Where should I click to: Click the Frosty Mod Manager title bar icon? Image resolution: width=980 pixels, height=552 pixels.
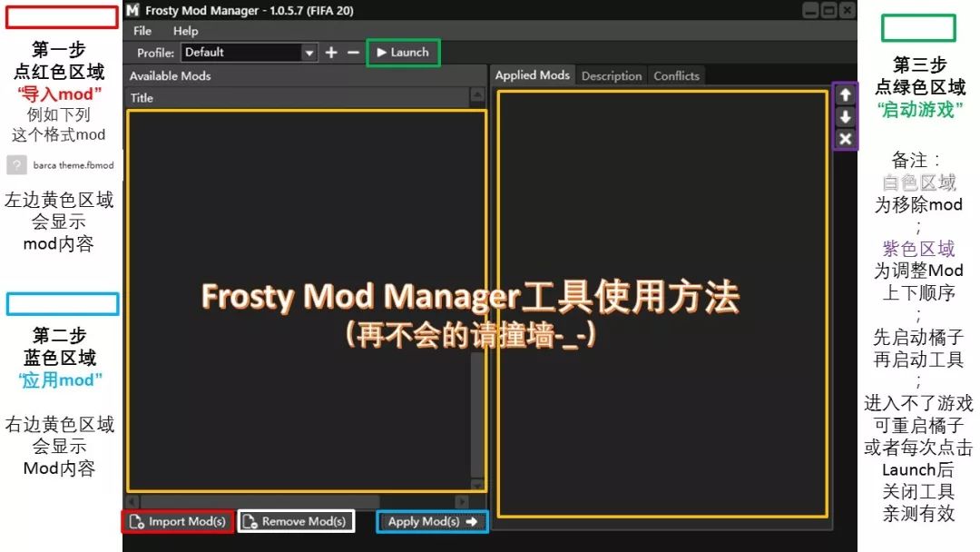(x=132, y=10)
